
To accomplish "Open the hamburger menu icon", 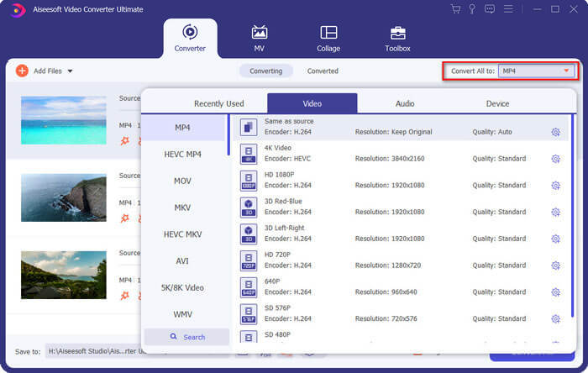I will coord(508,9).
